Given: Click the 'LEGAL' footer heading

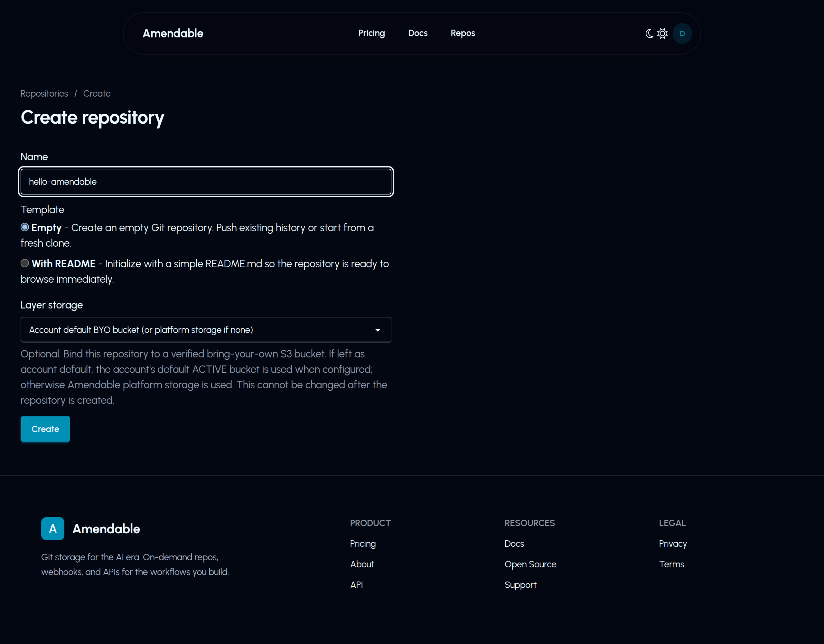Looking at the screenshot, I should click(672, 523).
